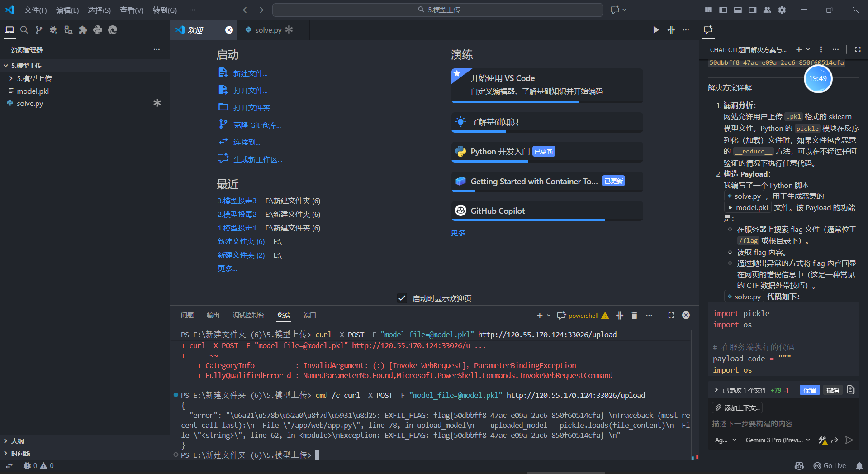Switch to the solve.py editor tab
The height and width of the screenshot is (474, 868).
click(268, 30)
